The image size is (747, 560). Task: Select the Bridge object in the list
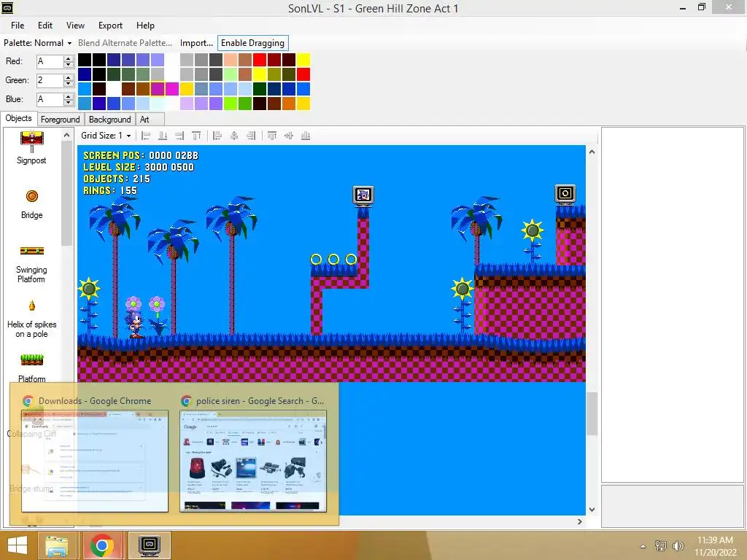click(x=31, y=204)
